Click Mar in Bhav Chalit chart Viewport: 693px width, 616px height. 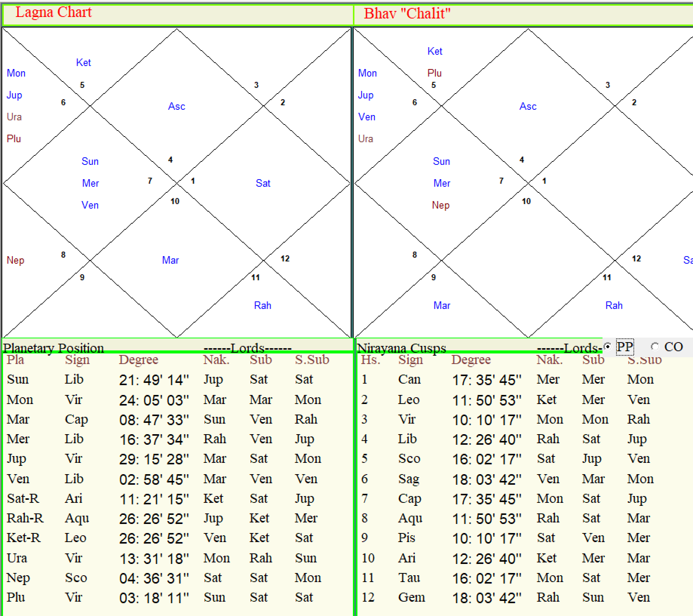click(x=442, y=306)
